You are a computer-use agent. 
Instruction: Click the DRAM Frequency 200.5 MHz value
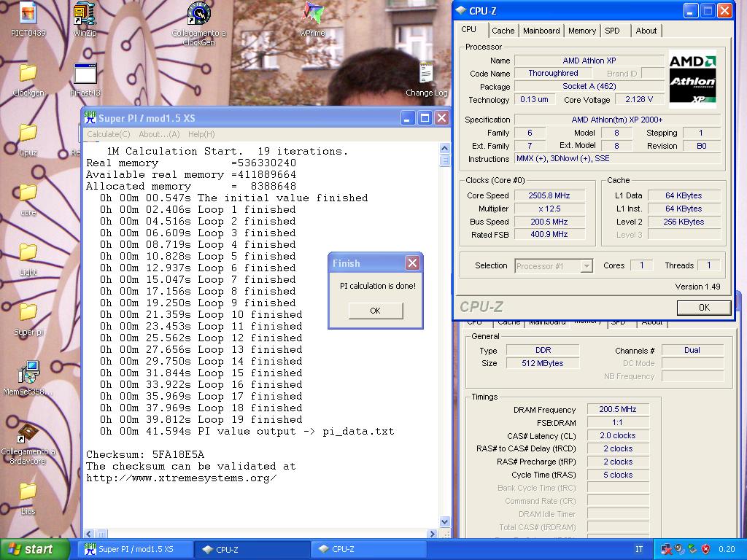coord(618,409)
